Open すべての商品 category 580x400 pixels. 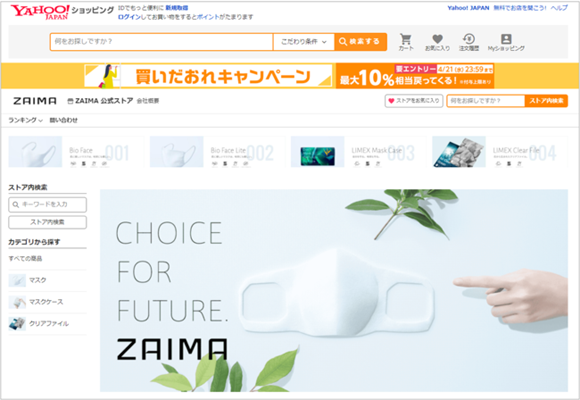25,259
